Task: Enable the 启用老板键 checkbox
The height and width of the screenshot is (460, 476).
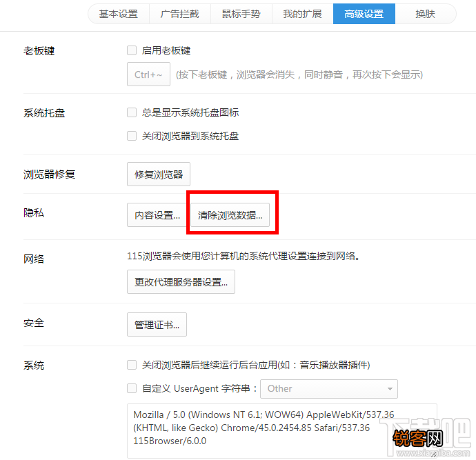Action: click(x=132, y=50)
